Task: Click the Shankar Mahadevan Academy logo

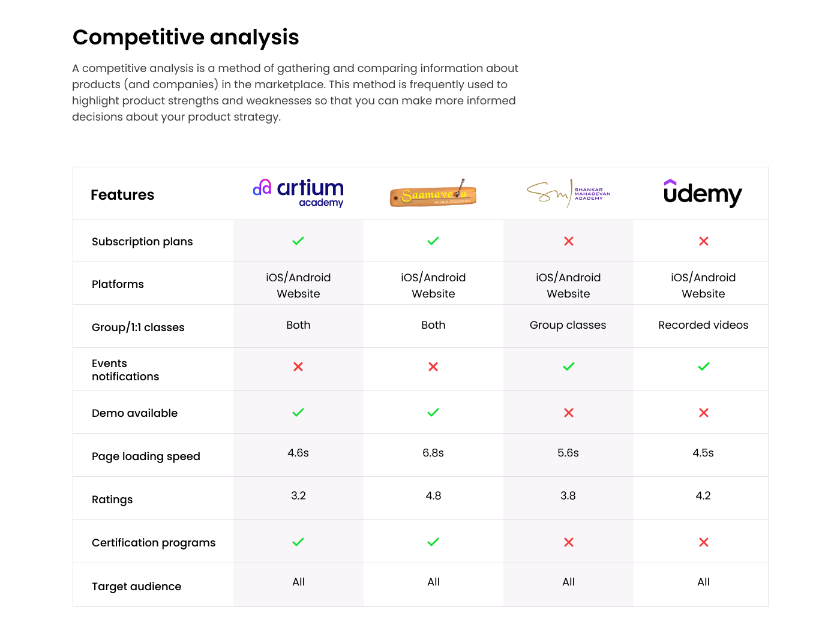Action: click(568, 193)
